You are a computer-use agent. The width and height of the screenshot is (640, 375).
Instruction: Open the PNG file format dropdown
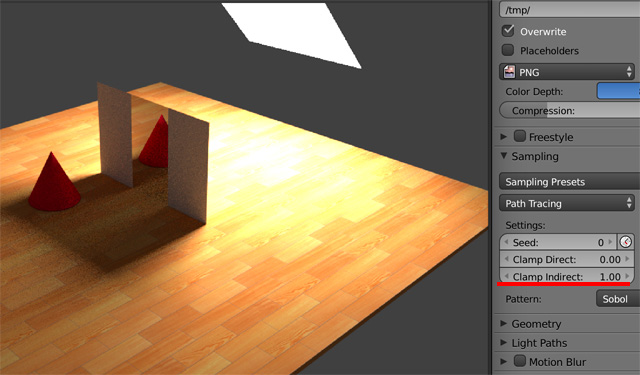[567, 72]
